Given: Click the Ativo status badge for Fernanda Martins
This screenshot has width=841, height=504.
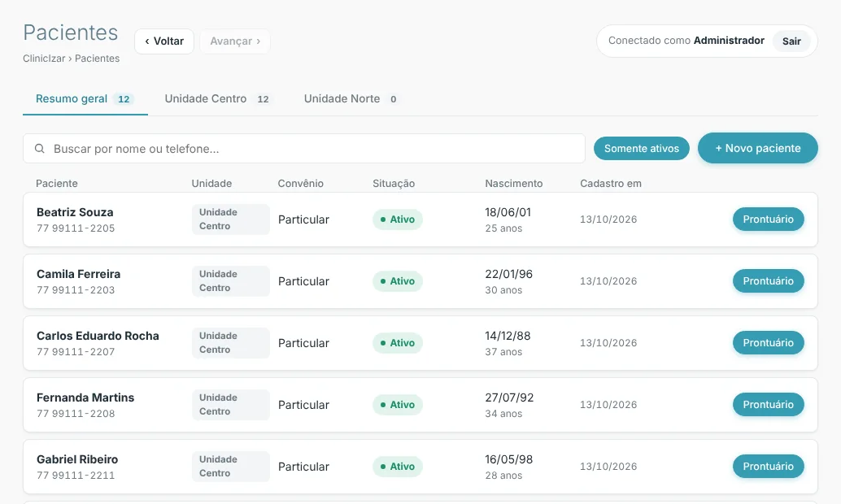Looking at the screenshot, I should coord(398,404).
